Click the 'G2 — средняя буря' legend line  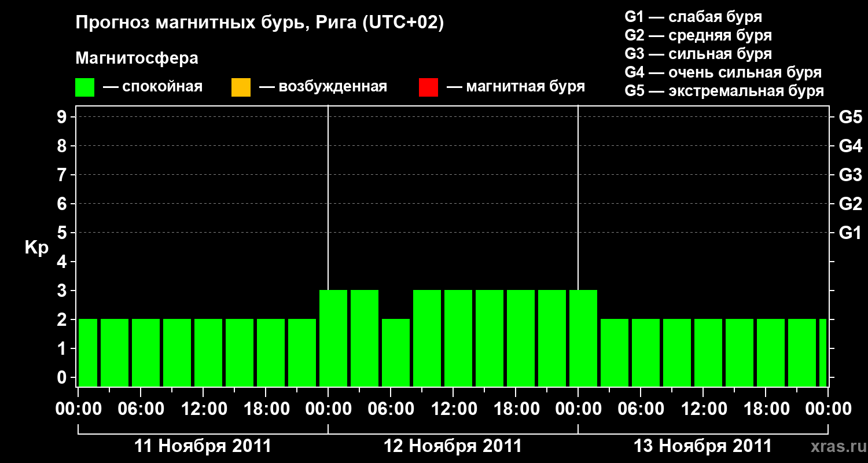(x=698, y=35)
